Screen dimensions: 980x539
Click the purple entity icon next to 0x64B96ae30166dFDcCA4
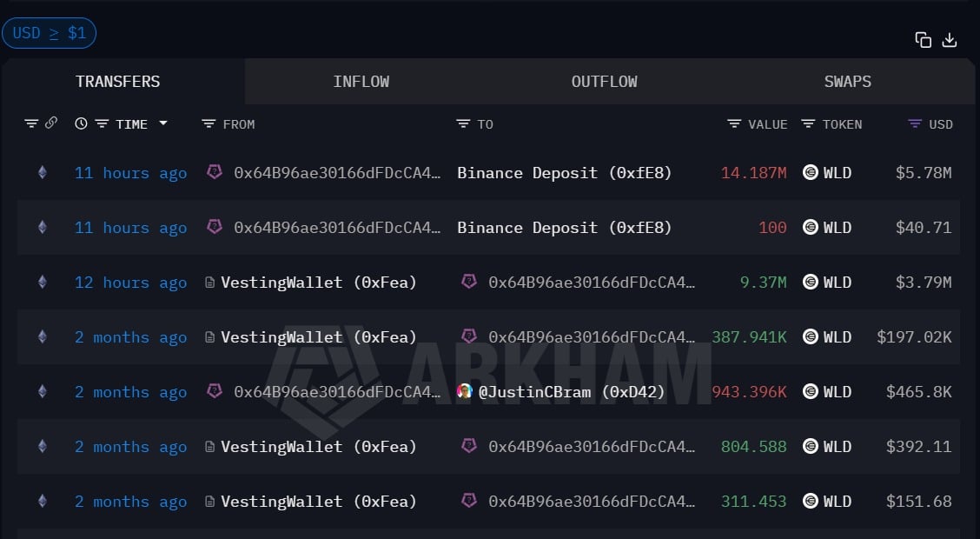coord(215,172)
